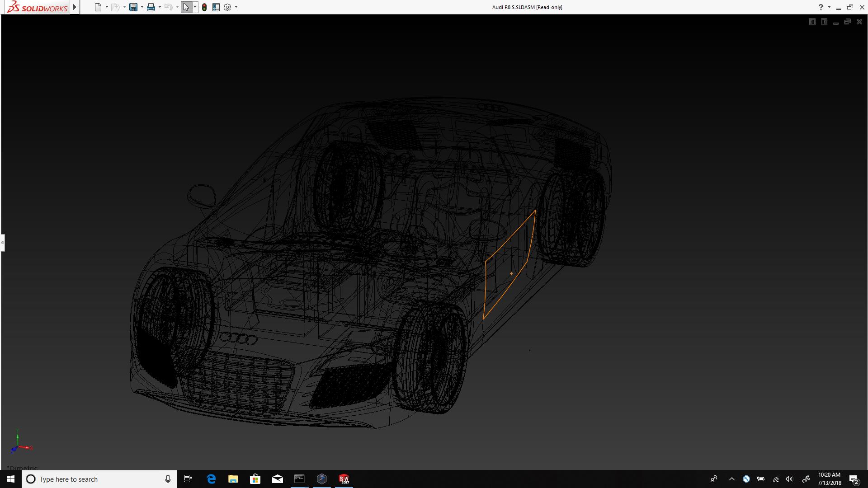Open File Properties list icon
This screenshot has width=868, height=488.
(216, 7)
